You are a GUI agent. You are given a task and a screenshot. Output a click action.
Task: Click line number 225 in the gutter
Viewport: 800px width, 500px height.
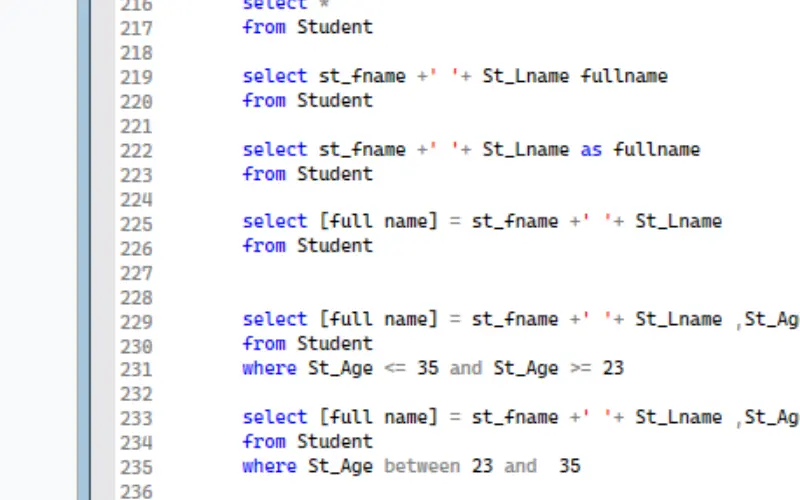pyautogui.click(x=136, y=224)
